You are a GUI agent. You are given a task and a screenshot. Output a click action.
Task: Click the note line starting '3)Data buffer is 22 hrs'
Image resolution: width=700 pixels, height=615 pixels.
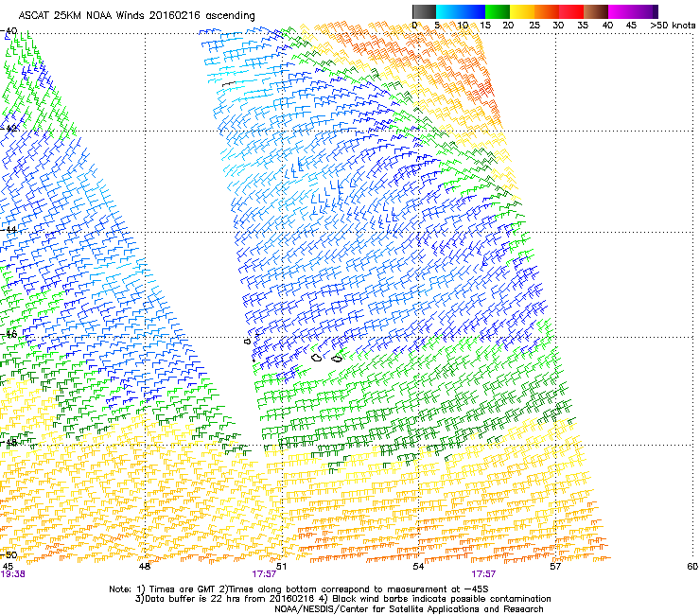(342, 599)
